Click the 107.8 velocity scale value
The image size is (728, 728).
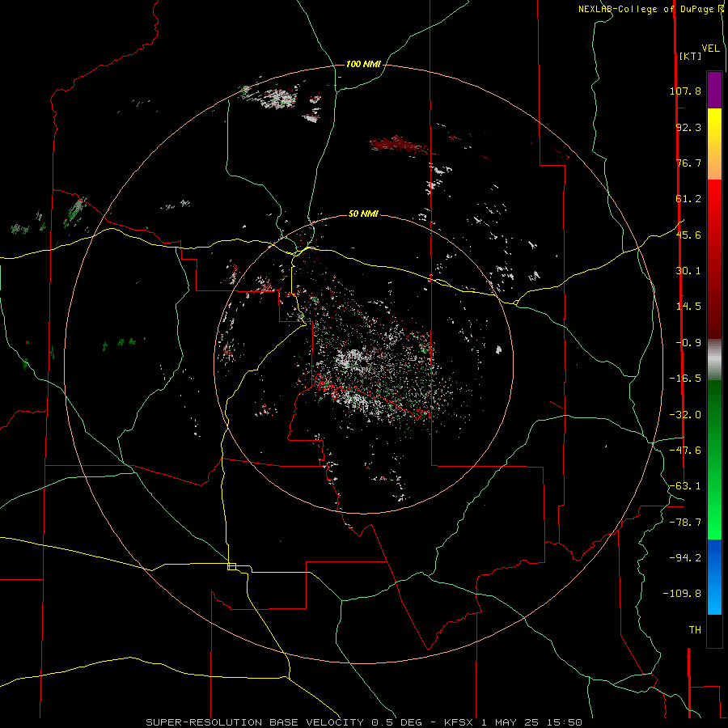(685, 91)
